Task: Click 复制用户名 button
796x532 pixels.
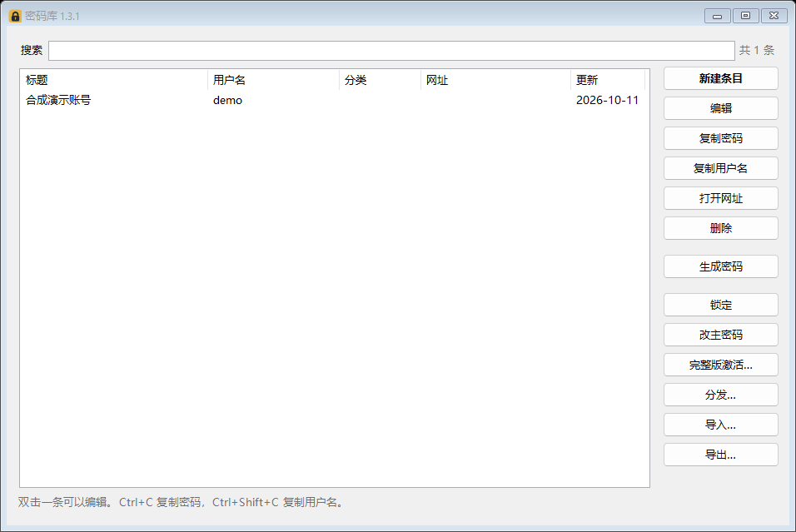Action: tap(720, 168)
